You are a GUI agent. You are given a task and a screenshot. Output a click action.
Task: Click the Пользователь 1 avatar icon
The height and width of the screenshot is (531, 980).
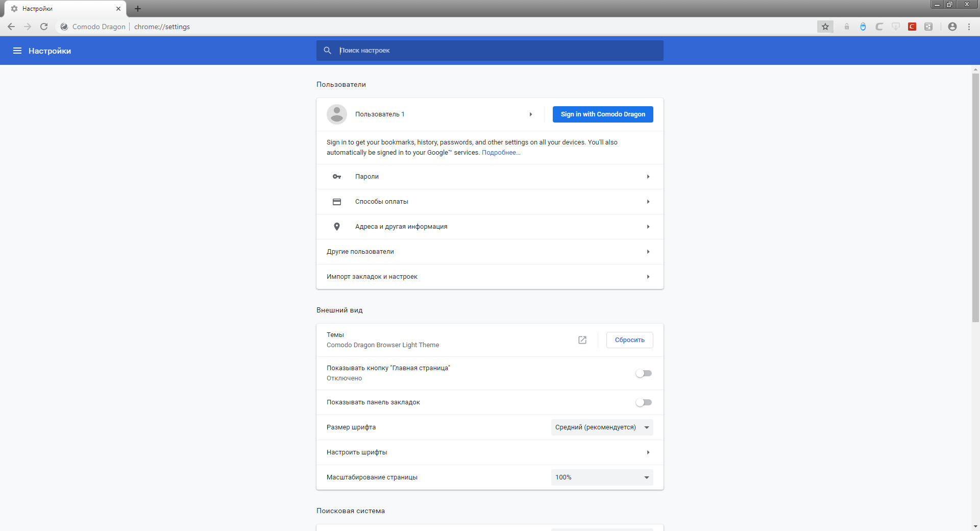tap(337, 114)
